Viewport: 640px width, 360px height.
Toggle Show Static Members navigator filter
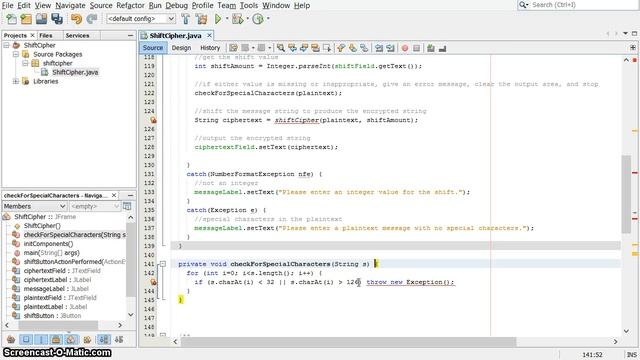(41, 340)
